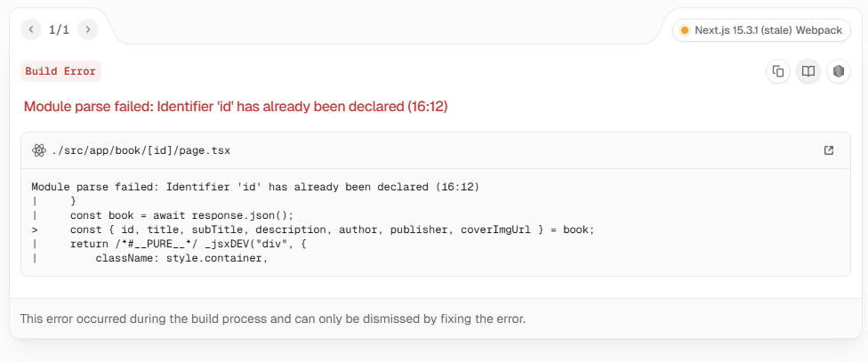The image size is (868, 363).
Task: Go to the next error arrow
Action: coord(87,29)
